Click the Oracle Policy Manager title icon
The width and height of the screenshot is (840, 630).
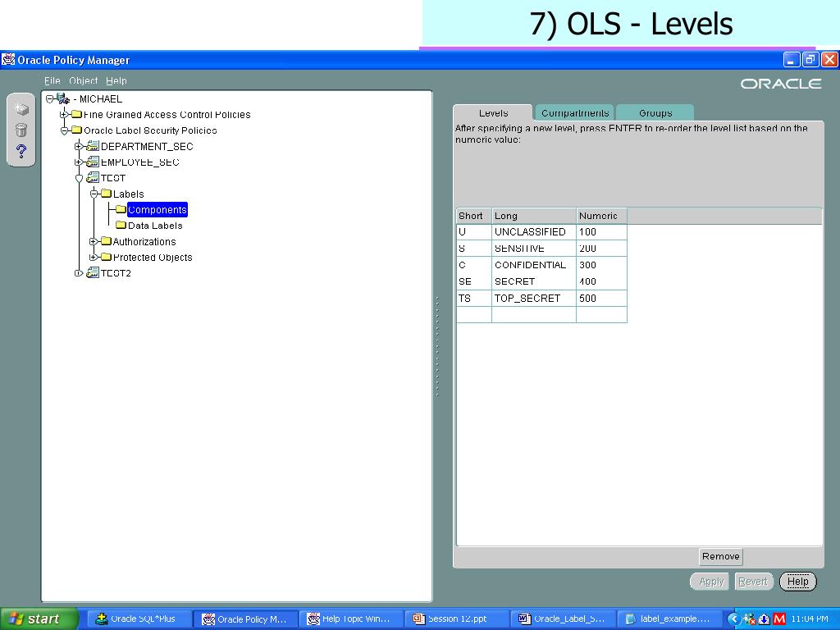pyautogui.click(x=8, y=59)
